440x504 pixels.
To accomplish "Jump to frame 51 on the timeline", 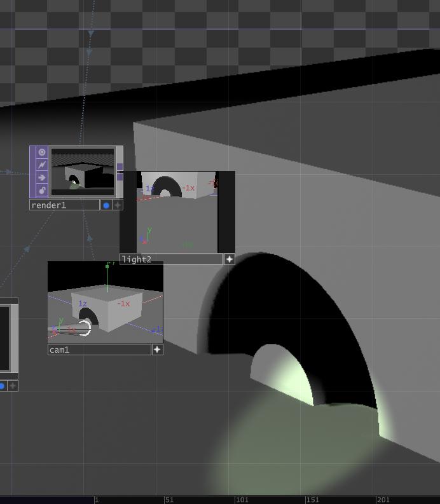I will (169, 500).
